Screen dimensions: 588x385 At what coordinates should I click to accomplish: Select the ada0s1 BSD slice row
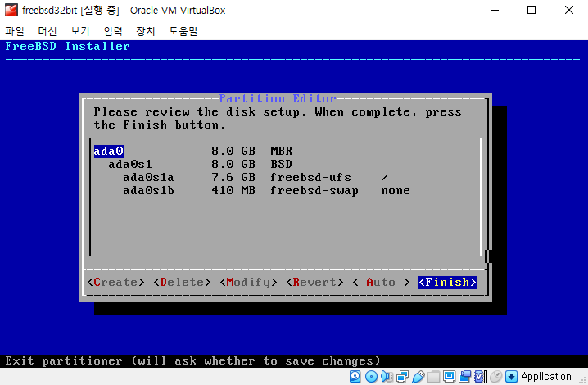(285, 164)
